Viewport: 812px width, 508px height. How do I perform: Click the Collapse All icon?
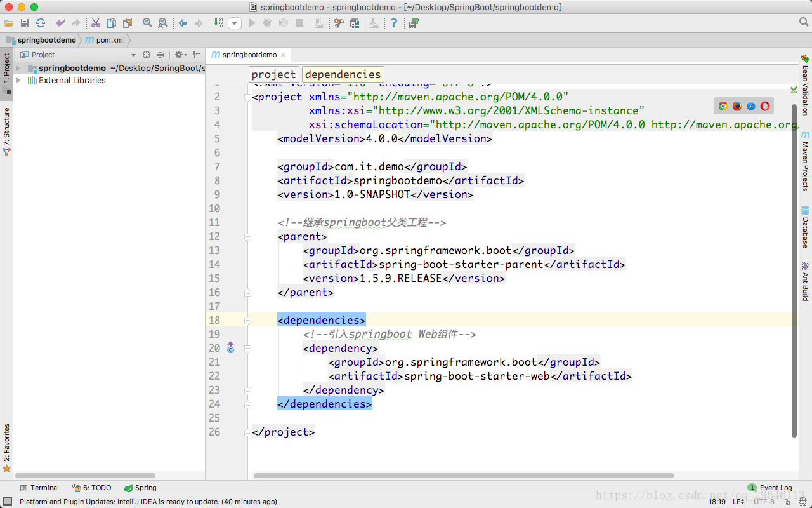[160, 55]
